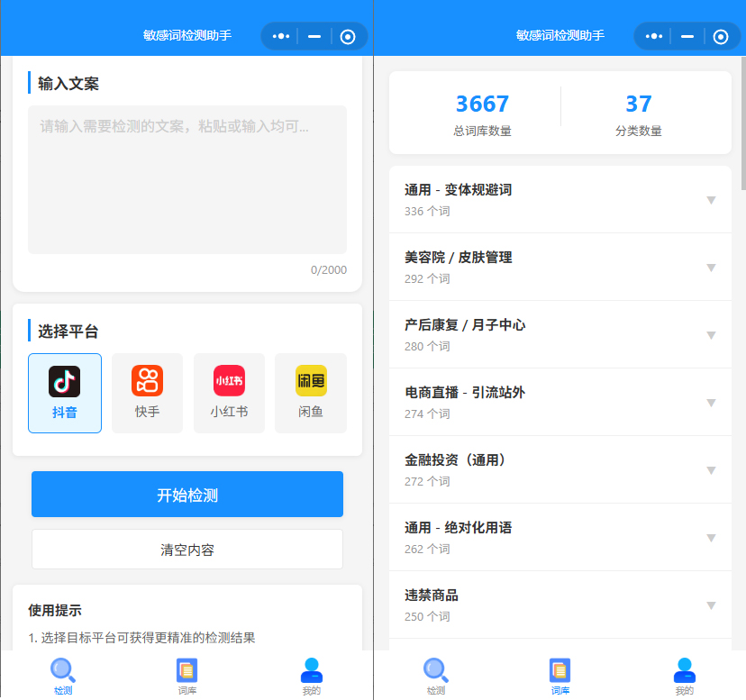
Task: Expand 电商直播 - 引流站外 category
Action: tap(560, 402)
